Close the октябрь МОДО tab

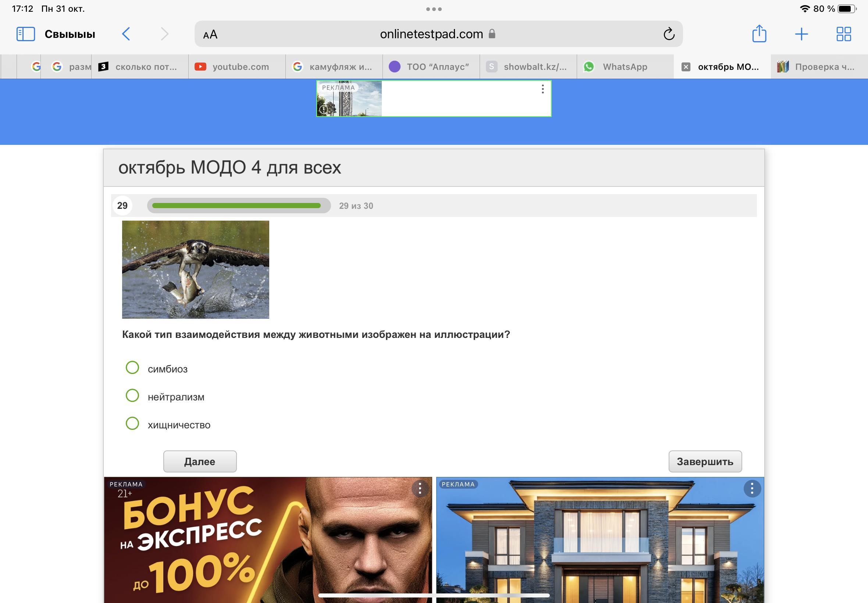click(x=686, y=67)
